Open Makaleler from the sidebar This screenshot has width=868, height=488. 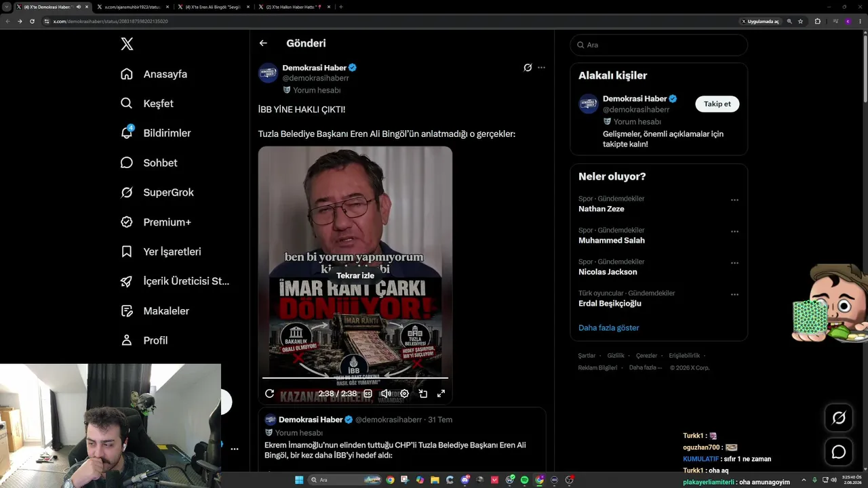(x=155, y=310)
